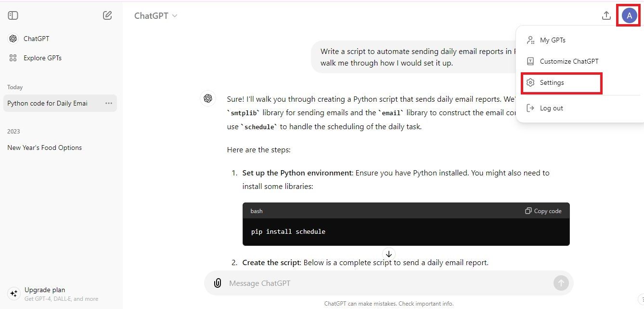Attach a file using the paperclip icon
Viewport: 644px width, 309px height.
coord(217,283)
